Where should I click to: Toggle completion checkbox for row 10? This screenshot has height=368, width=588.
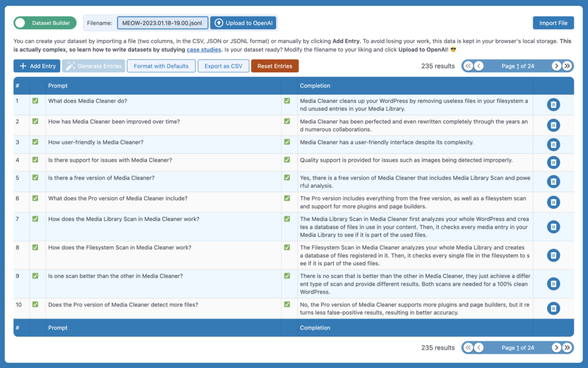tap(287, 305)
